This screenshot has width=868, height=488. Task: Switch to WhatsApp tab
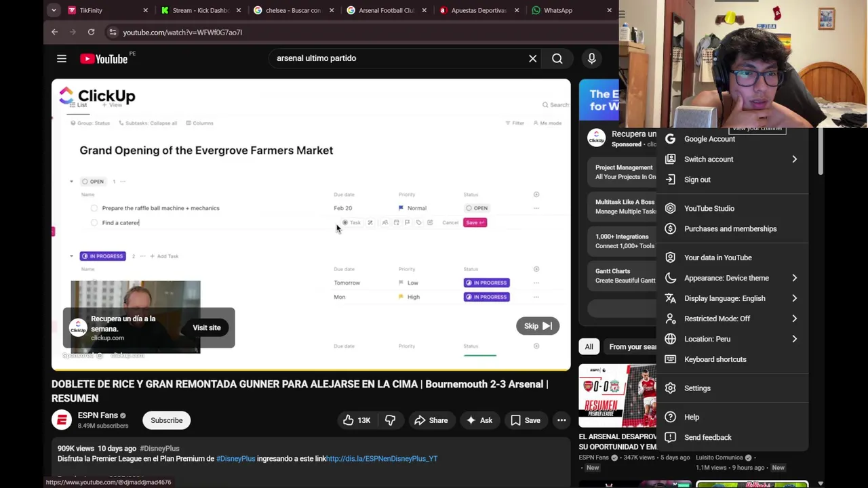(x=571, y=10)
